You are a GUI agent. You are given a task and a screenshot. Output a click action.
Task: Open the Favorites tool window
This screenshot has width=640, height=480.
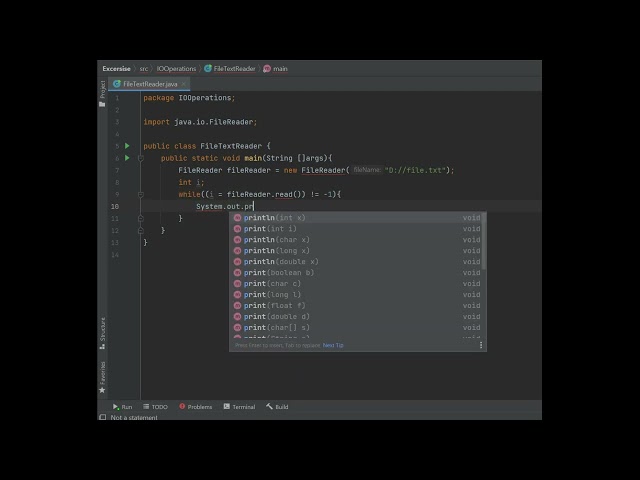(x=102, y=377)
